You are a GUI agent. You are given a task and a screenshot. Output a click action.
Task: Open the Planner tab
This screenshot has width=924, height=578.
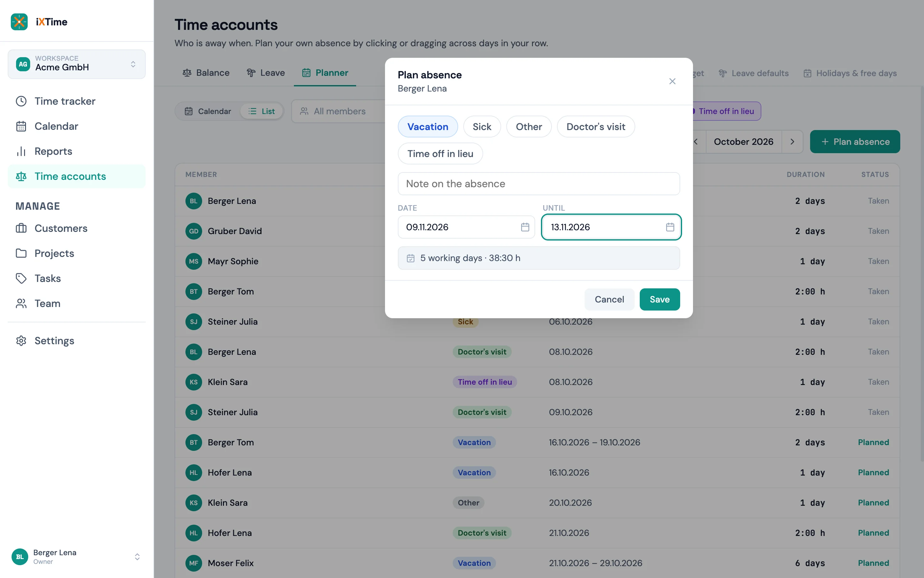click(x=325, y=73)
